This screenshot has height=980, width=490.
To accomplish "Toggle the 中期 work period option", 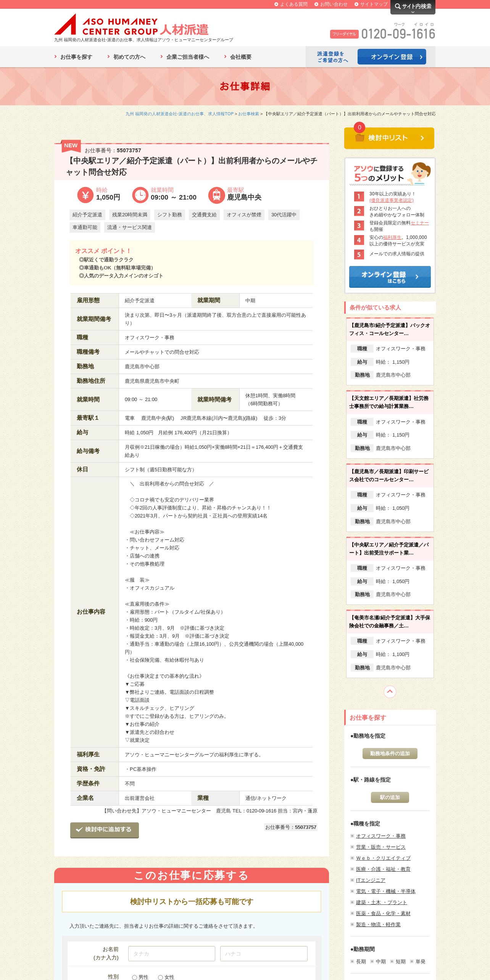I will click(378, 961).
